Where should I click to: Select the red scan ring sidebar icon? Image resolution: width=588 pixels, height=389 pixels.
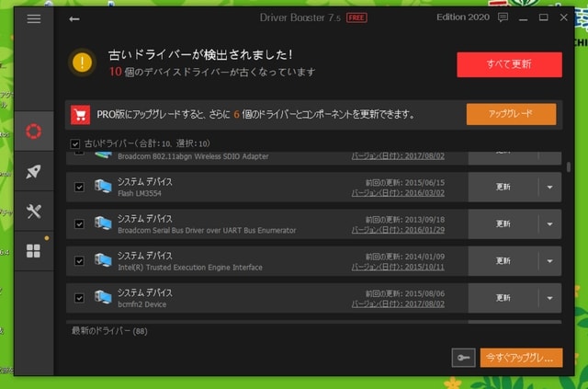[x=34, y=131]
